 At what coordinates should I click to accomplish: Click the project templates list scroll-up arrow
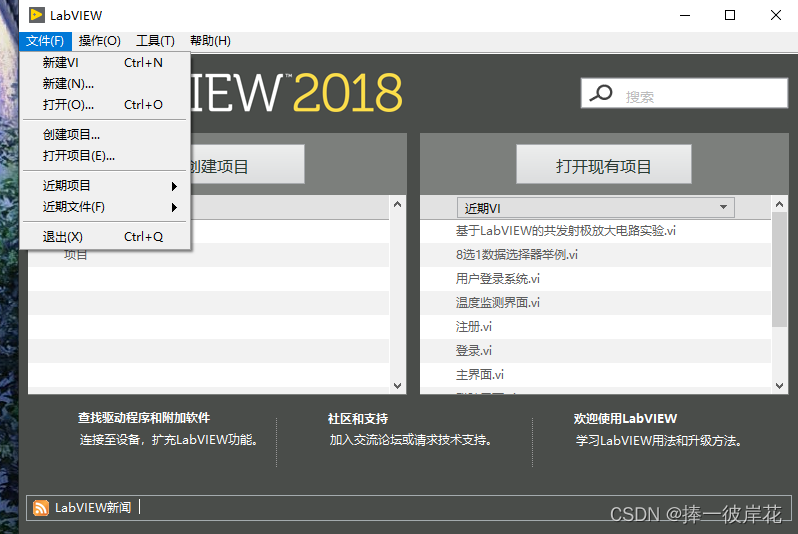click(397, 204)
